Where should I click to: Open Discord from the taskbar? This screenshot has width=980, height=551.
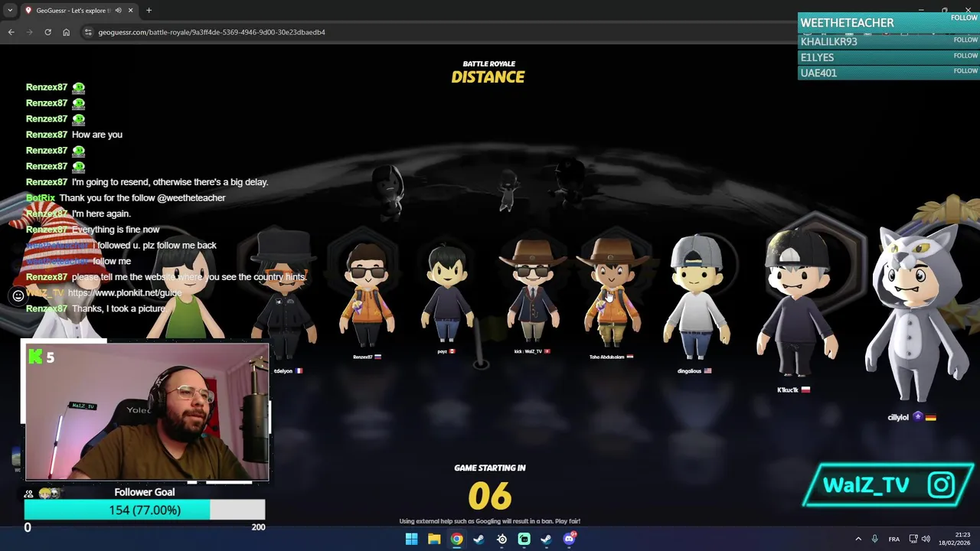pyautogui.click(x=569, y=539)
